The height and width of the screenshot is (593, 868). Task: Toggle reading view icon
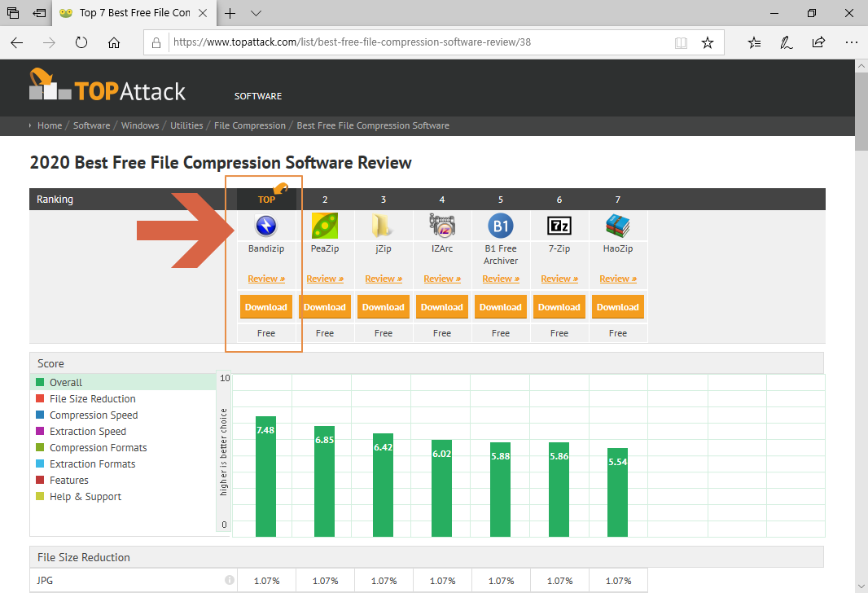(x=681, y=42)
